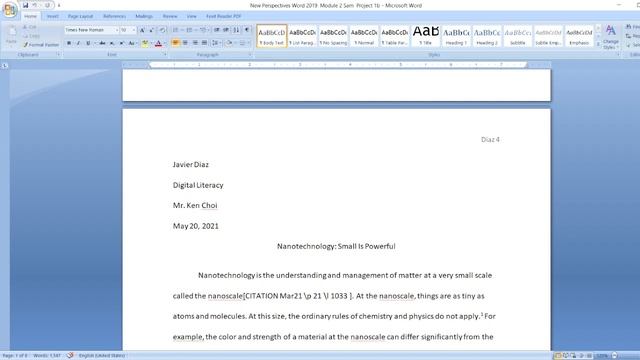Open shading color for paragraph
This screenshot has width=640, height=360.
pyautogui.click(x=229, y=43)
